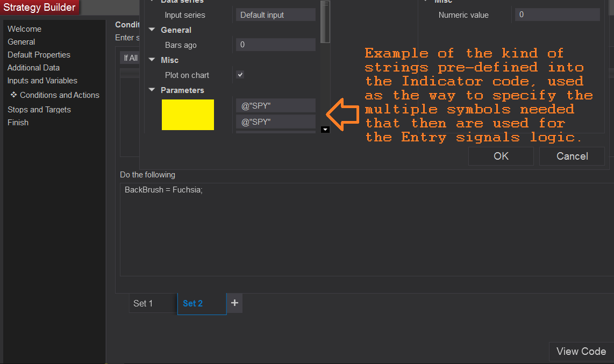Click the scroll-down arrow below the parameters scrollbar
The height and width of the screenshot is (364, 614).
[325, 130]
